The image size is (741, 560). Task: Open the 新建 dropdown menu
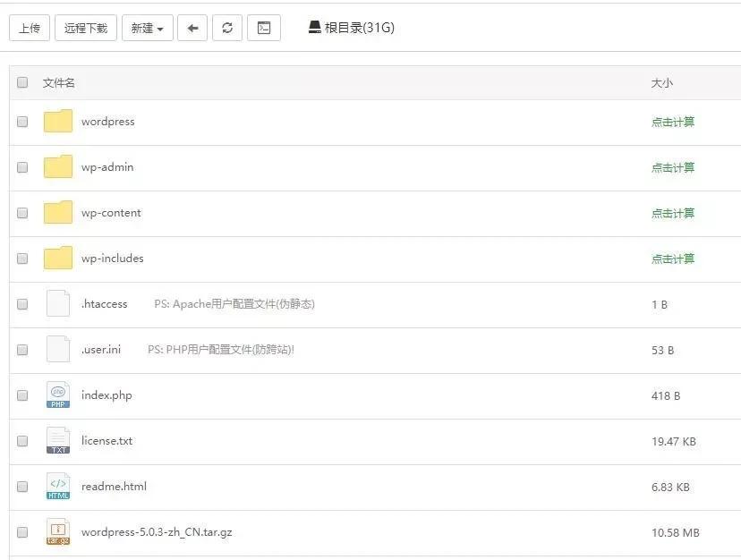(147, 27)
